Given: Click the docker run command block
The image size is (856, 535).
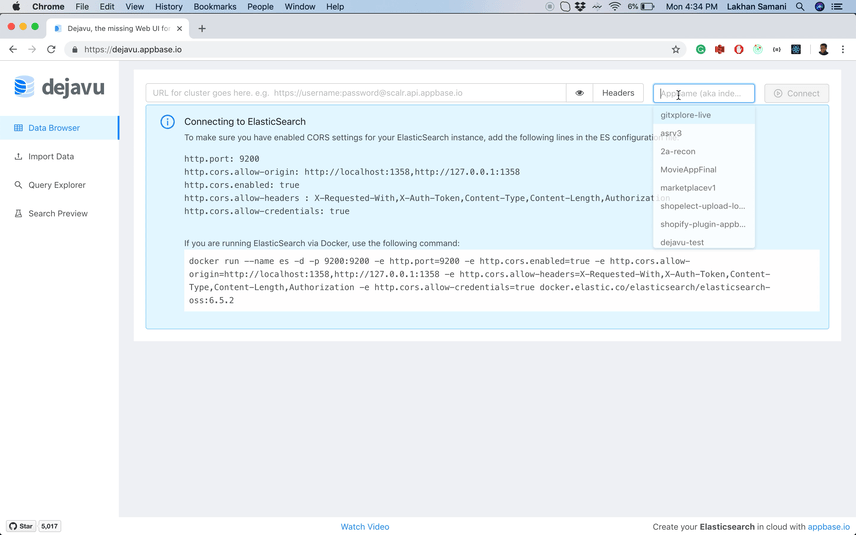Looking at the screenshot, I should coord(502,281).
